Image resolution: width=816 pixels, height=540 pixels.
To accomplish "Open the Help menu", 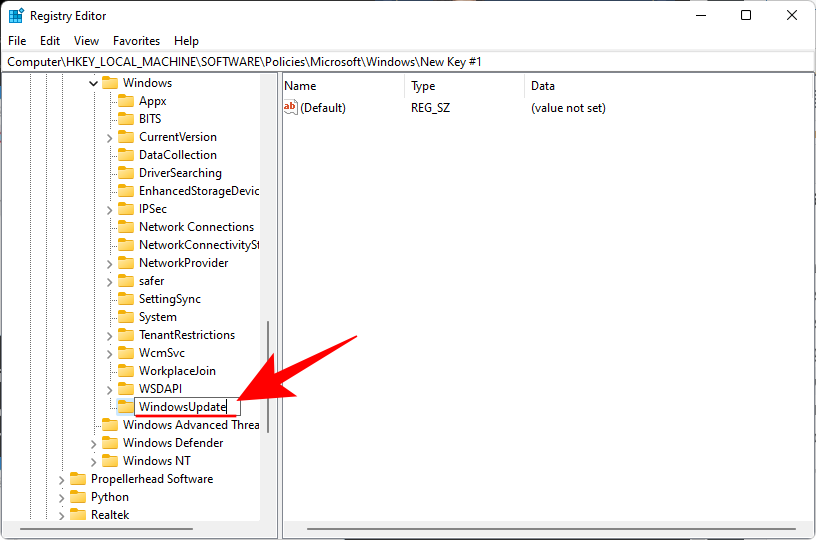I will tap(186, 41).
